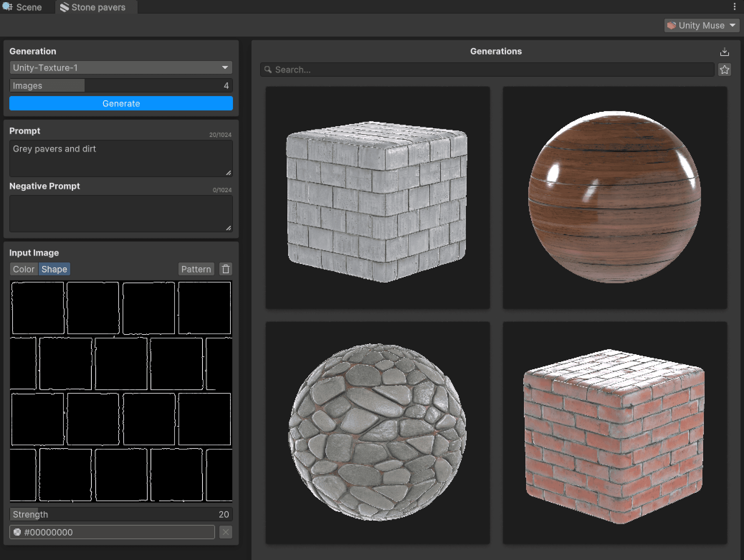This screenshot has height=560, width=744.
Task: Select the Shape input image toggle
Action: [x=53, y=269]
